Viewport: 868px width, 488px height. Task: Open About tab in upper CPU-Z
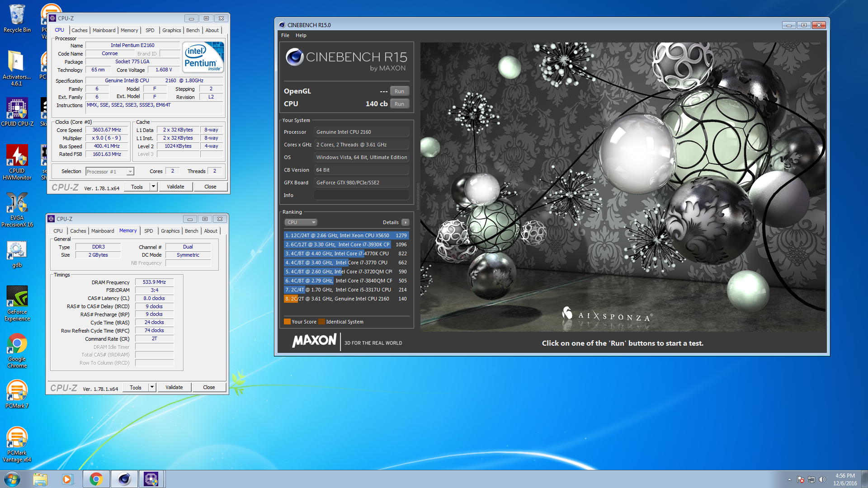(212, 30)
